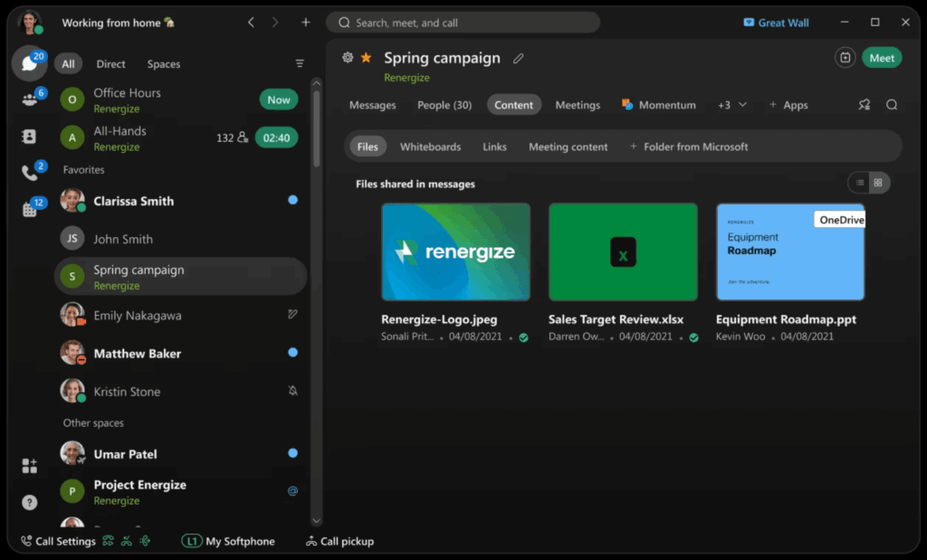Click Folder from Microsoft
The height and width of the screenshot is (560, 927).
point(689,147)
